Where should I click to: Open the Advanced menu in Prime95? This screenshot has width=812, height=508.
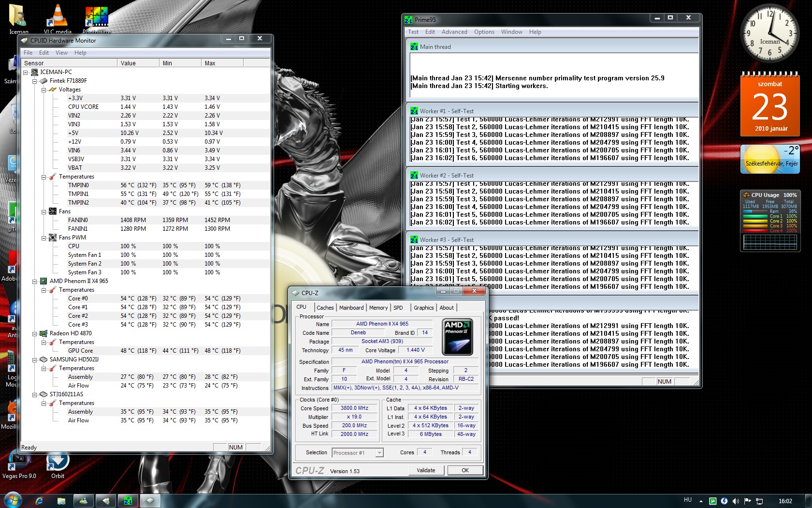454,32
